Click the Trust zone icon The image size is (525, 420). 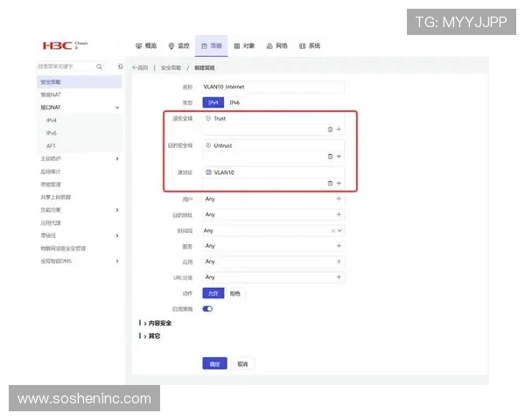[x=208, y=118]
